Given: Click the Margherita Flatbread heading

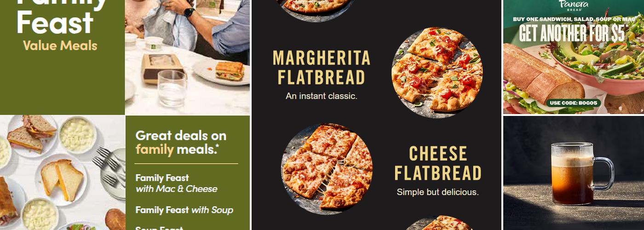Looking at the screenshot, I should [321, 68].
